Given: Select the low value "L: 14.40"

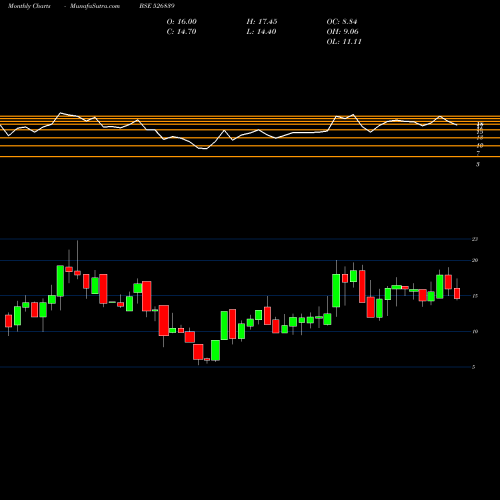Looking at the screenshot, I should pyautogui.click(x=261, y=32).
